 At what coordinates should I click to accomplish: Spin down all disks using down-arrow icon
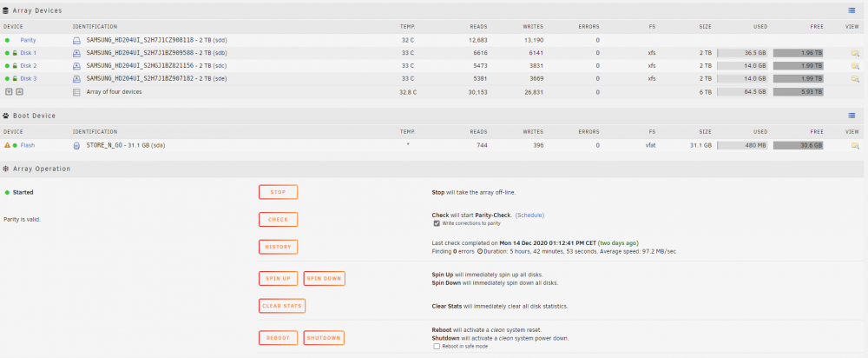[x=9, y=92]
